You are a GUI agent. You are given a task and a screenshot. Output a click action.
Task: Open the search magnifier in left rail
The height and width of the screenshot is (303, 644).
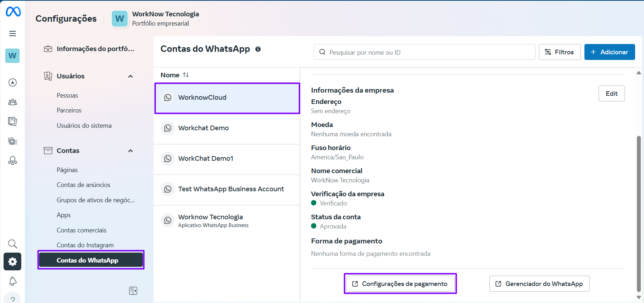point(12,244)
